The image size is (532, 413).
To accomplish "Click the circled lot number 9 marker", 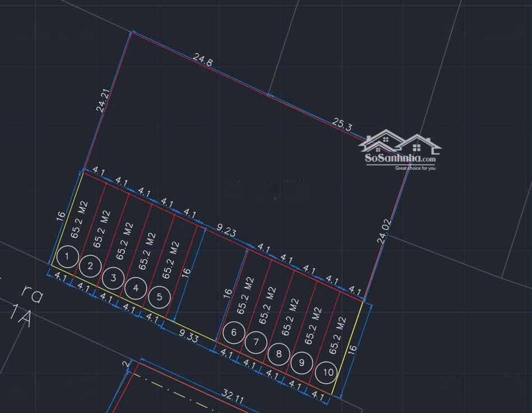I will pyautogui.click(x=302, y=363).
